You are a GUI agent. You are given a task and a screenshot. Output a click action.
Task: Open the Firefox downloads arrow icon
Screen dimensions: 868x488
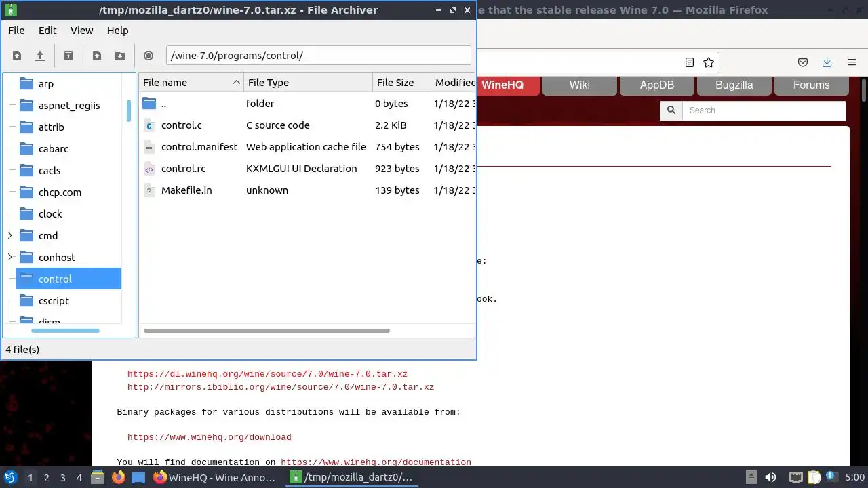point(827,62)
